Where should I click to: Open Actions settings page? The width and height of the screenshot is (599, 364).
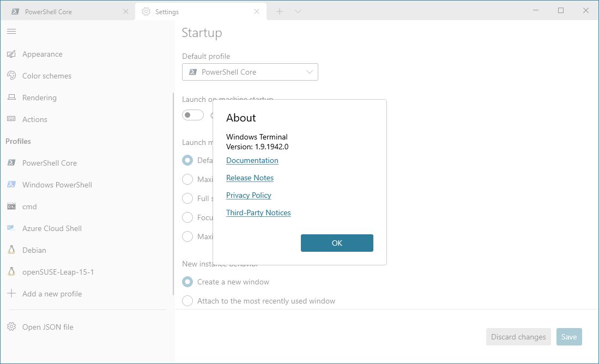(87, 119)
